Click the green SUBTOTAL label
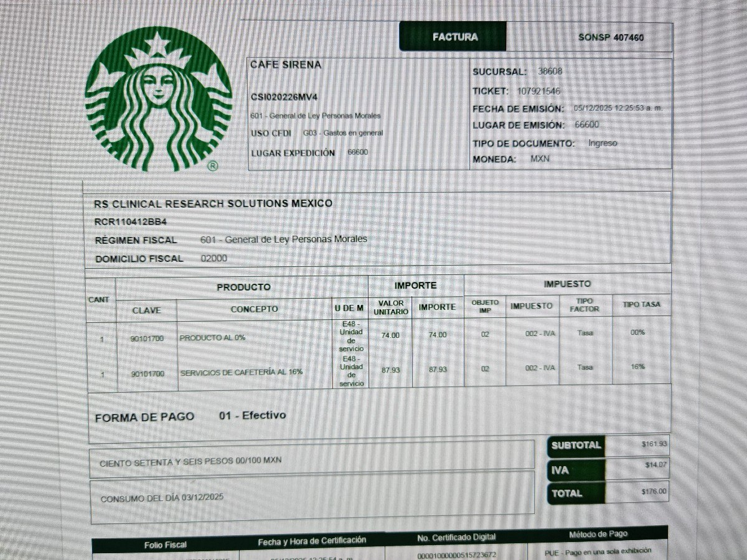This screenshot has height=560, width=747. (576, 445)
